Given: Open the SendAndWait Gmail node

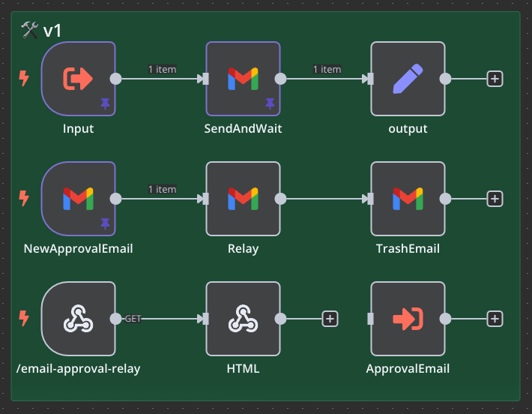Looking at the screenshot, I should coord(243,79).
